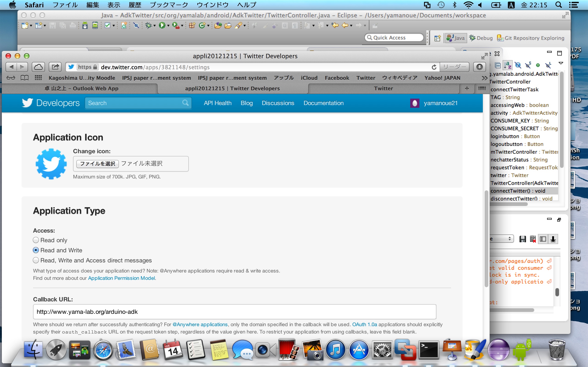This screenshot has width=588, height=367.
Task: Open the Reading List glasses icon
Action: click(11, 78)
